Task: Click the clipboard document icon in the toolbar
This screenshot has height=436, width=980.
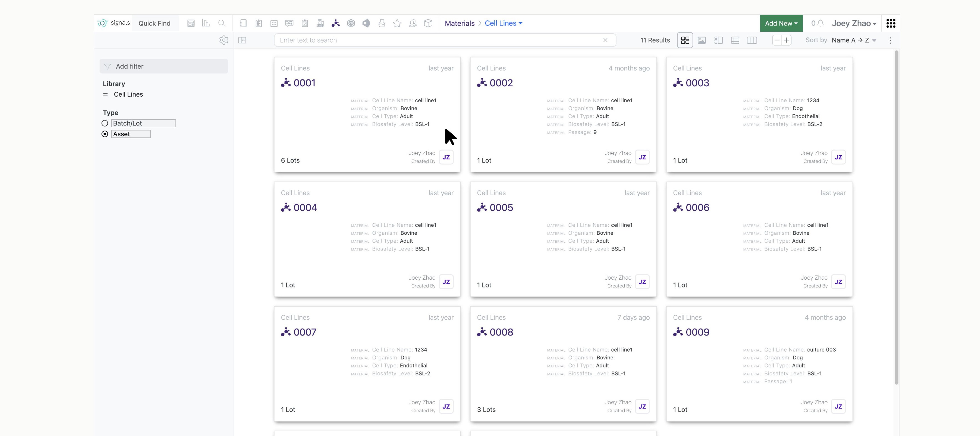Action: click(x=259, y=23)
